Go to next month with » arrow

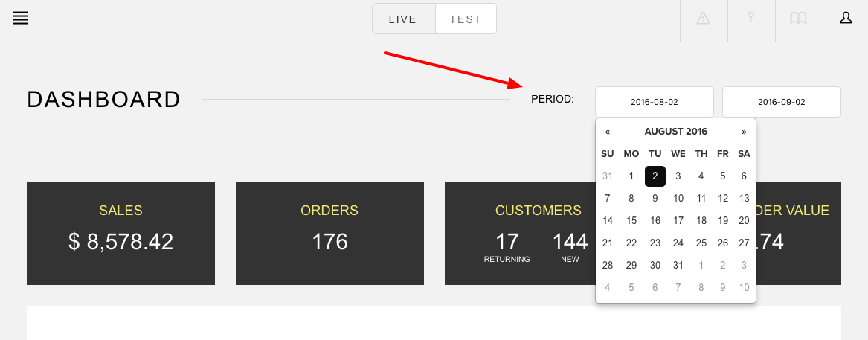click(744, 132)
